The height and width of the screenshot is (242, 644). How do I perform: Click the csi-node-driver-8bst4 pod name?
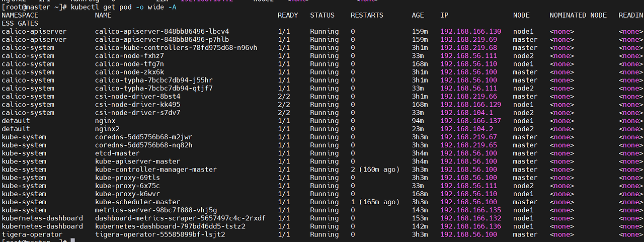click(137, 96)
